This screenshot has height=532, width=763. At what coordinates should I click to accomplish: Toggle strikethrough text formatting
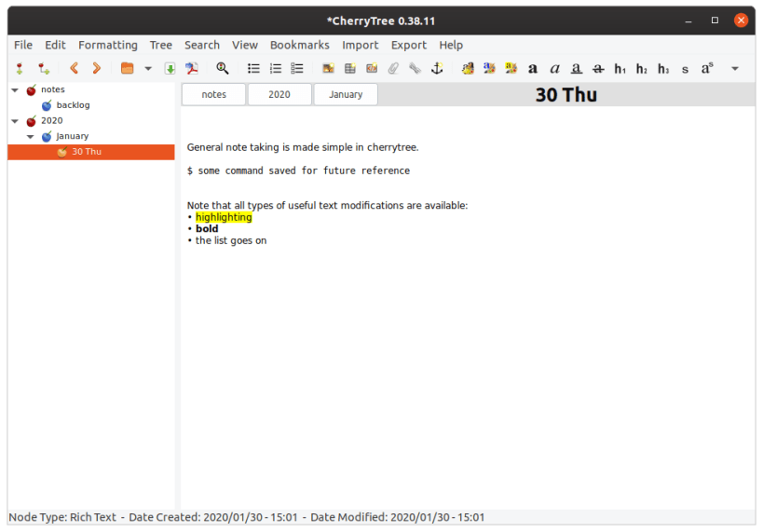click(598, 69)
